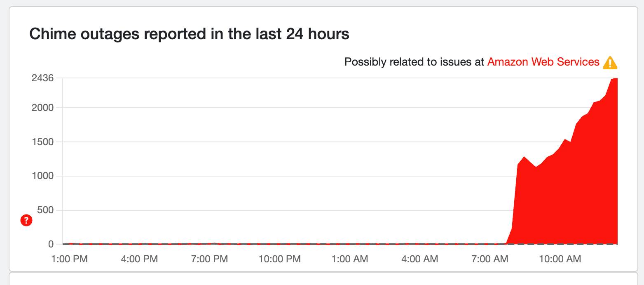This screenshot has height=285, width=644.
Task: Click the yellow warning triangle icon
Action: [610, 63]
